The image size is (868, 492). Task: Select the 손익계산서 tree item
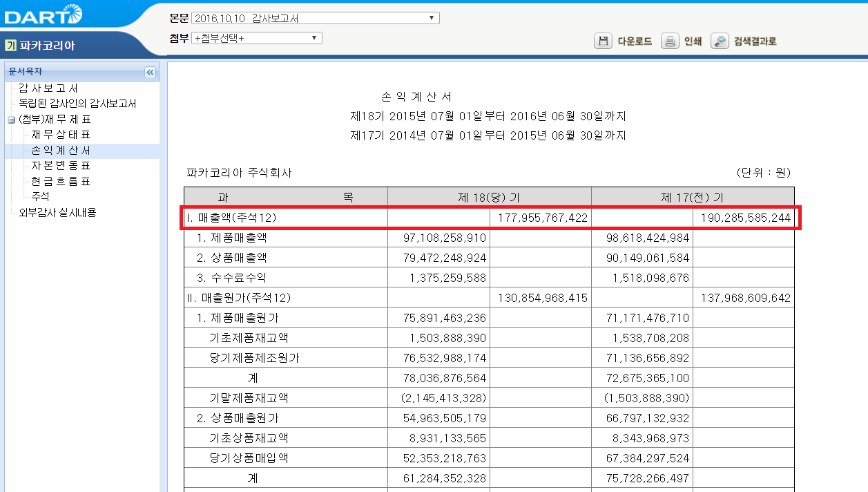click(61, 151)
